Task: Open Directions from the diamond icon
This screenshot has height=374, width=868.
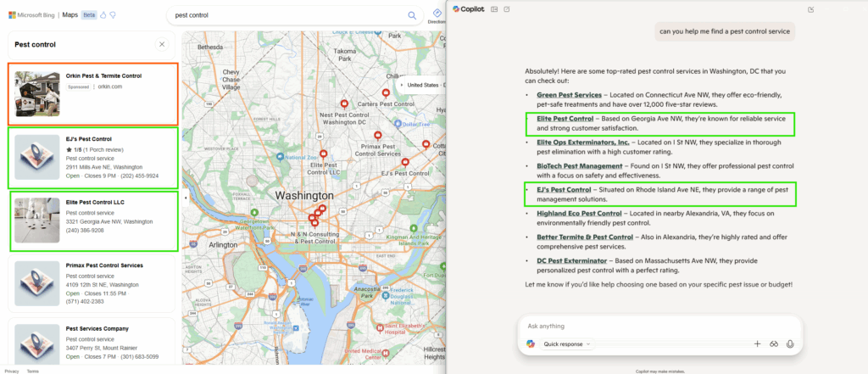Action: [437, 14]
